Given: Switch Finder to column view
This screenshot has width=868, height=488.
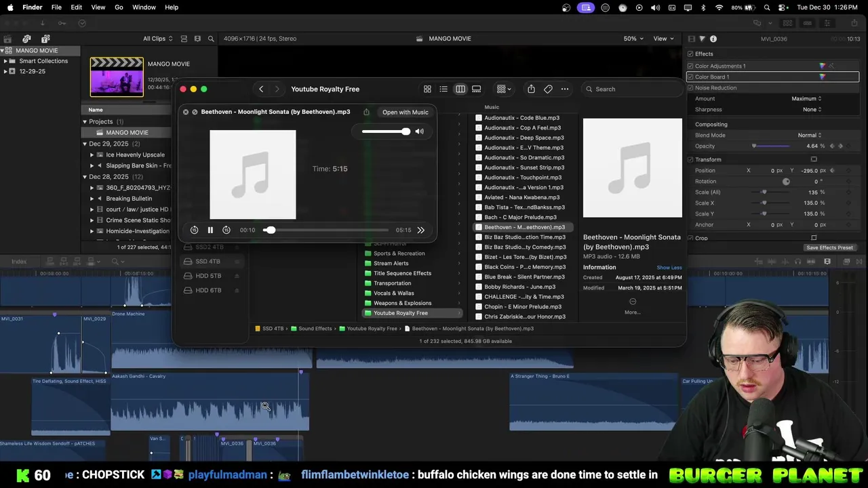Looking at the screenshot, I should coord(460,89).
